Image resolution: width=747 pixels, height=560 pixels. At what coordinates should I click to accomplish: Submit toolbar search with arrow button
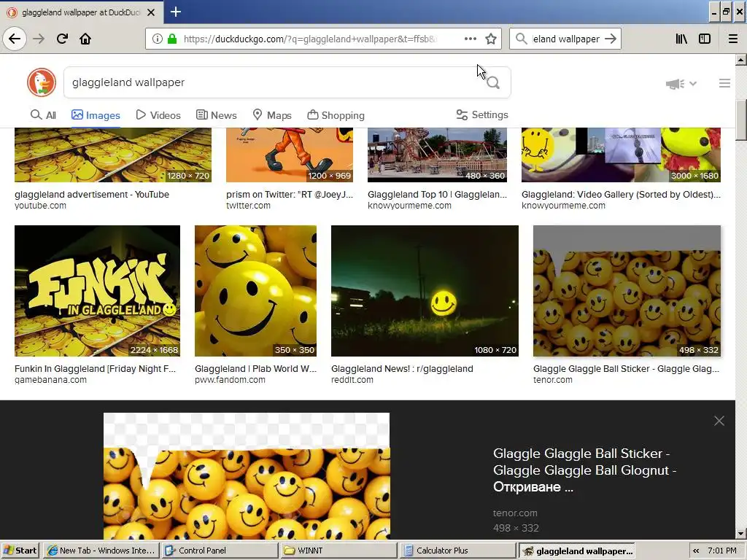click(x=611, y=39)
